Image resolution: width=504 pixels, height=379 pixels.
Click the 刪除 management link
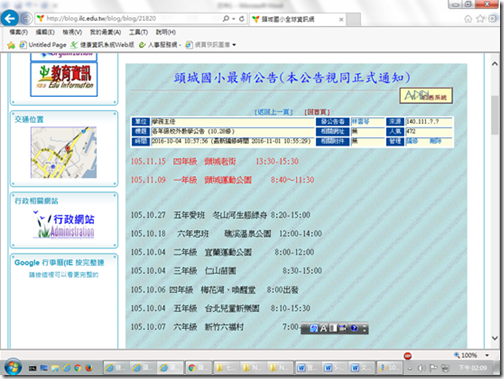(435, 141)
